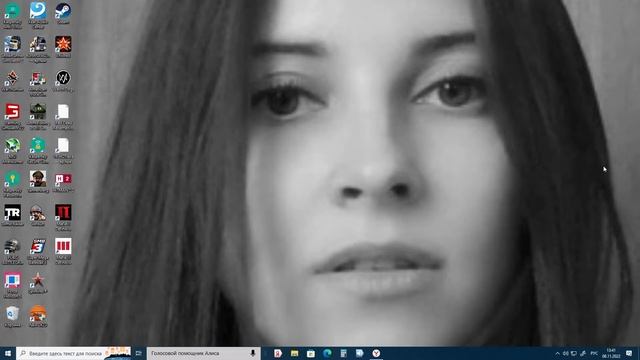Switch to the active Yandex Browser taskbar icon
Viewport: 640px width, 360px height.
pos(376,353)
